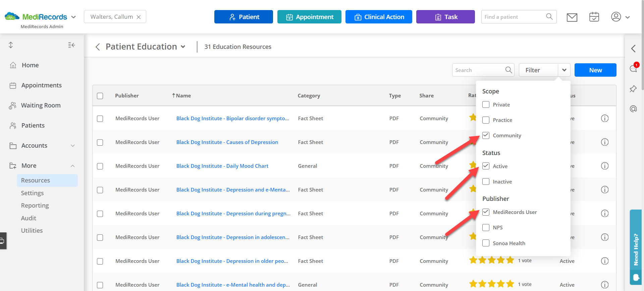Image resolution: width=644 pixels, height=291 pixels.
Task: Click the Need Help? widget
Action: [636, 247]
